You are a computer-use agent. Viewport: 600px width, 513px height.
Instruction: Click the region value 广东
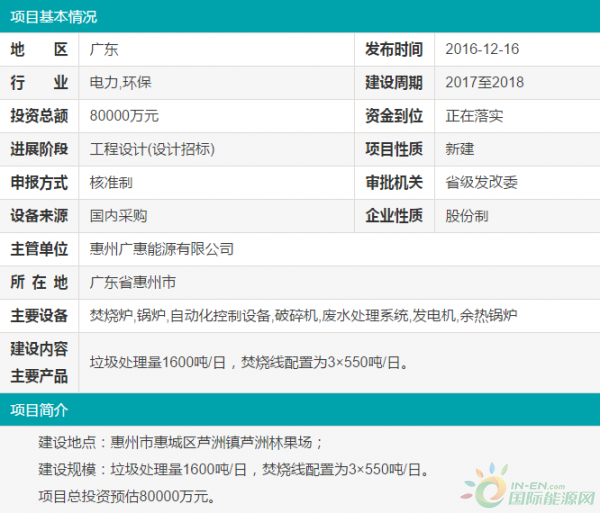click(104, 49)
